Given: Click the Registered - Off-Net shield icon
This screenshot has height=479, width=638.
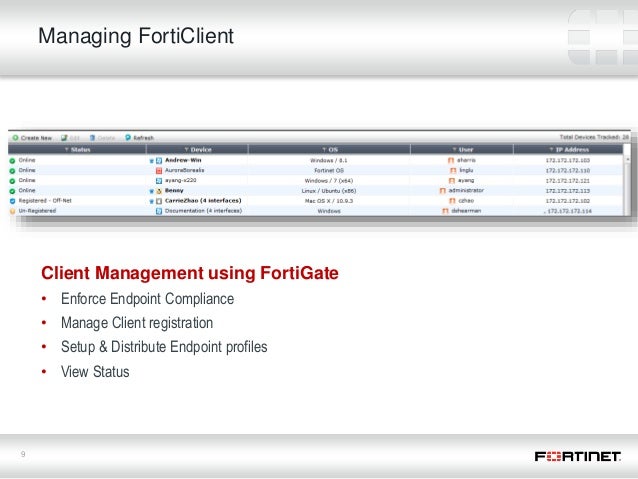Looking at the screenshot, I should (12, 201).
